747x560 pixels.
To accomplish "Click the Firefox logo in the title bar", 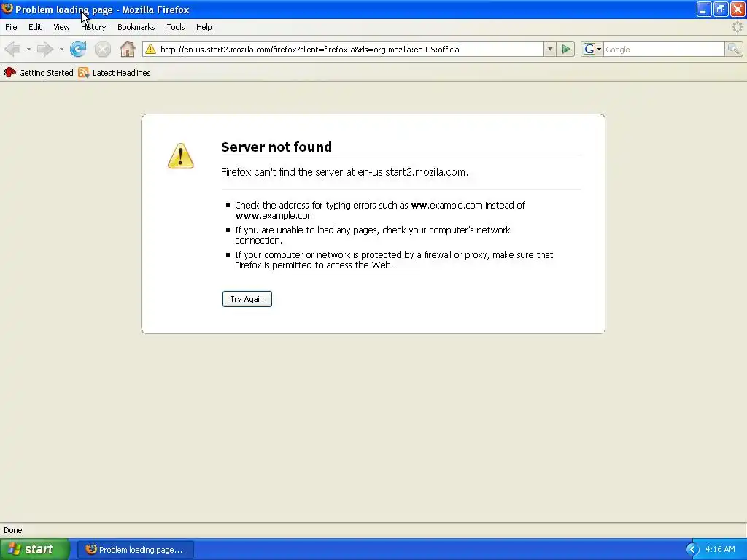I will [x=7, y=9].
